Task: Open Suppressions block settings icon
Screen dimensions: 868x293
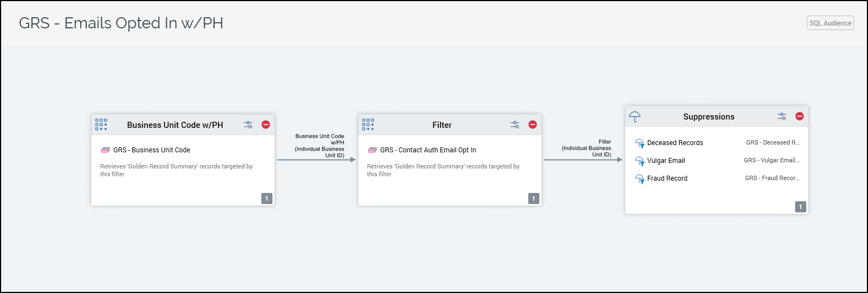Action: point(782,116)
